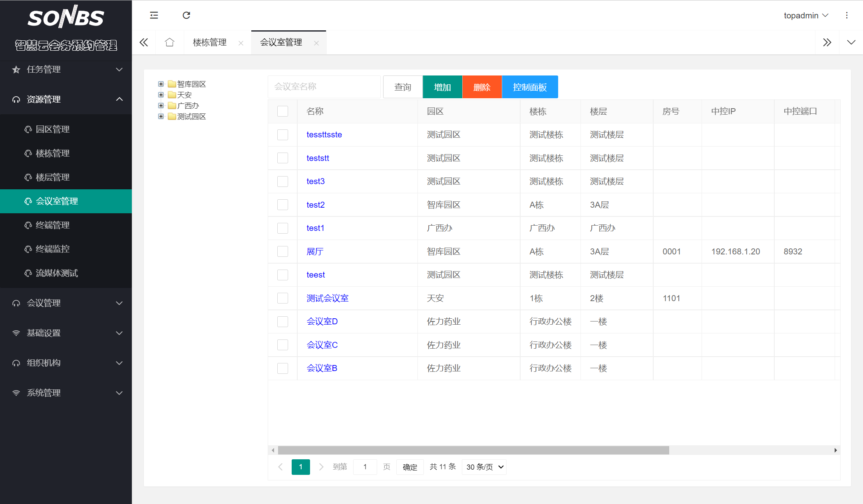The image size is (863, 504).
Task: Expand the 系统管理 menu in the sidebar
Action: click(x=66, y=393)
